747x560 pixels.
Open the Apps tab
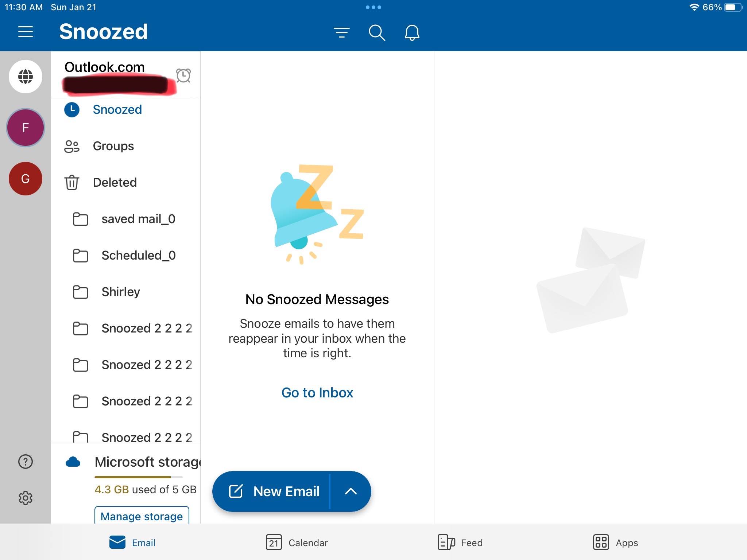(615, 542)
